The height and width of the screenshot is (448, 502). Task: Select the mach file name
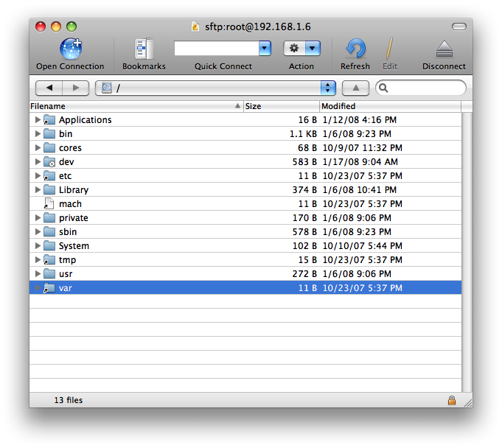(x=70, y=204)
